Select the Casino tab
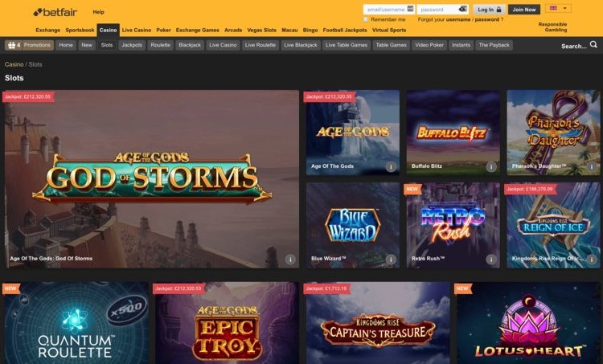The image size is (603, 364). [108, 30]
